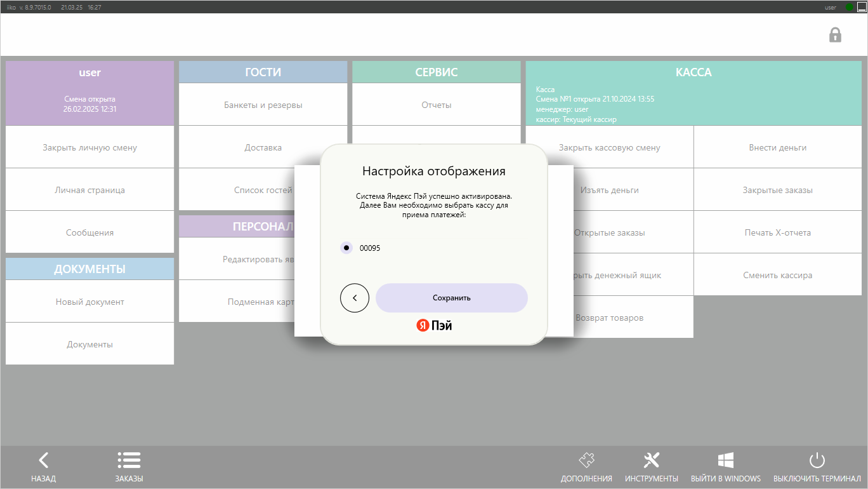The width and height of the screenshot is (868, 489).
Task: Click Печать X-отчета
Action: [x=777, y=232]
